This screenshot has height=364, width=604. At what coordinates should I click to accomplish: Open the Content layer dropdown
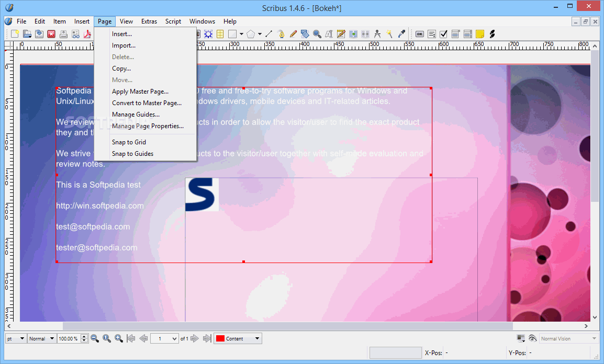point(238,338)
